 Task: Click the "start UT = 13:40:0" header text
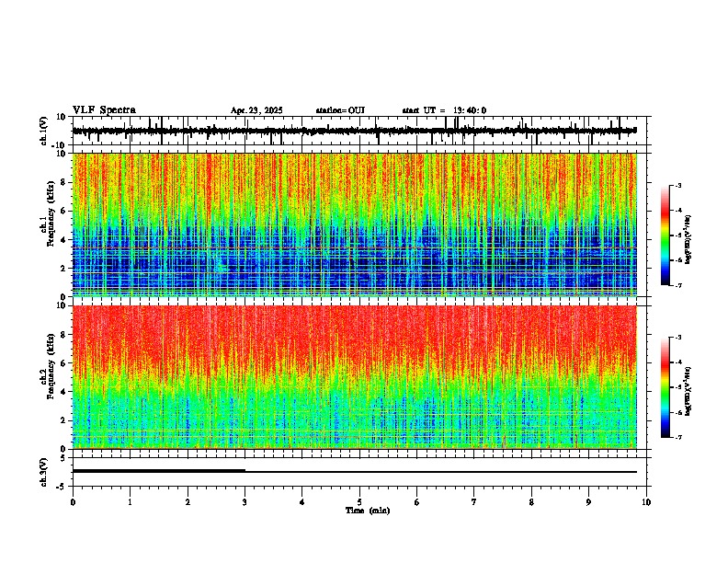pos(444,110)
